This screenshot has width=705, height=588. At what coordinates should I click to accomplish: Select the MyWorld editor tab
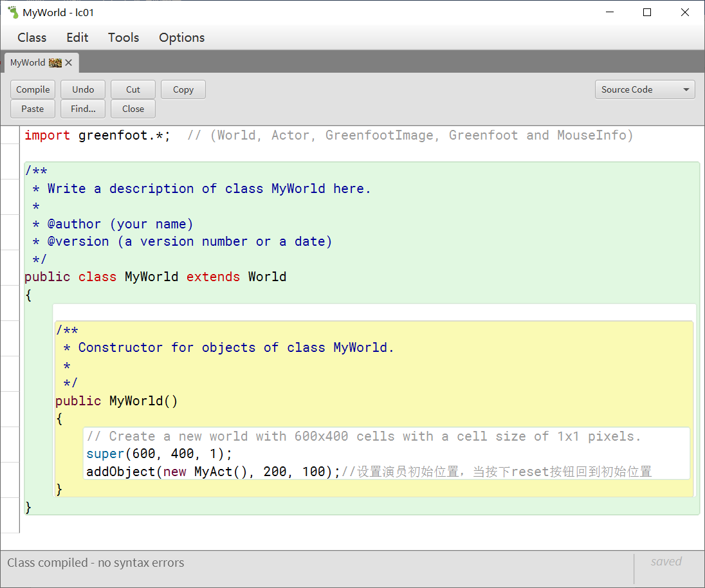click(x=28, y=62)
